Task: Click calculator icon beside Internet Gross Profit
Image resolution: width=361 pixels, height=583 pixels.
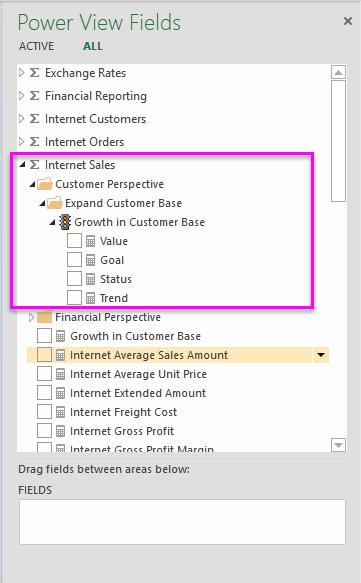Action: tap(60, 431)
